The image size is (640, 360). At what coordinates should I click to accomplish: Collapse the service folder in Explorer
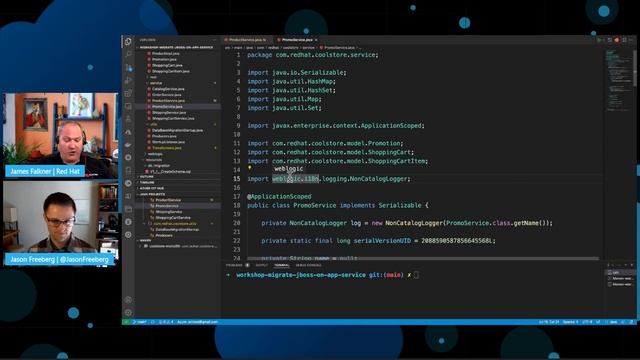(x=156, y=83)
